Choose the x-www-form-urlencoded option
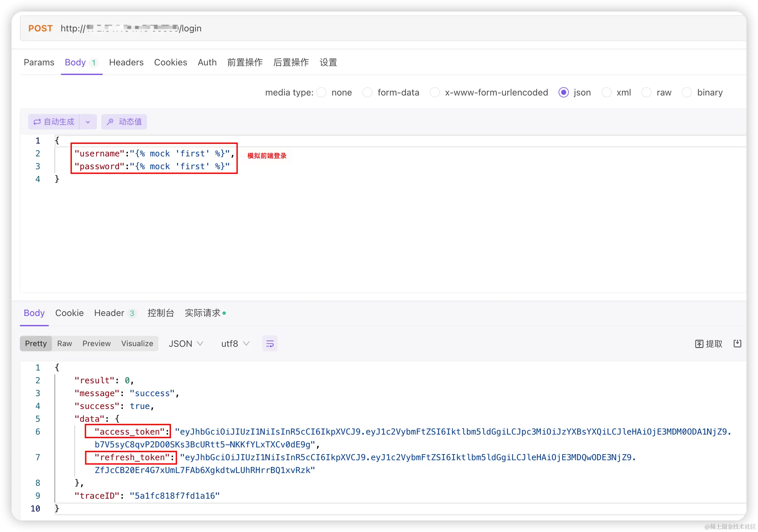Image resolution: width=758 pixels, height=532 pixels. (x=434, y=92)
